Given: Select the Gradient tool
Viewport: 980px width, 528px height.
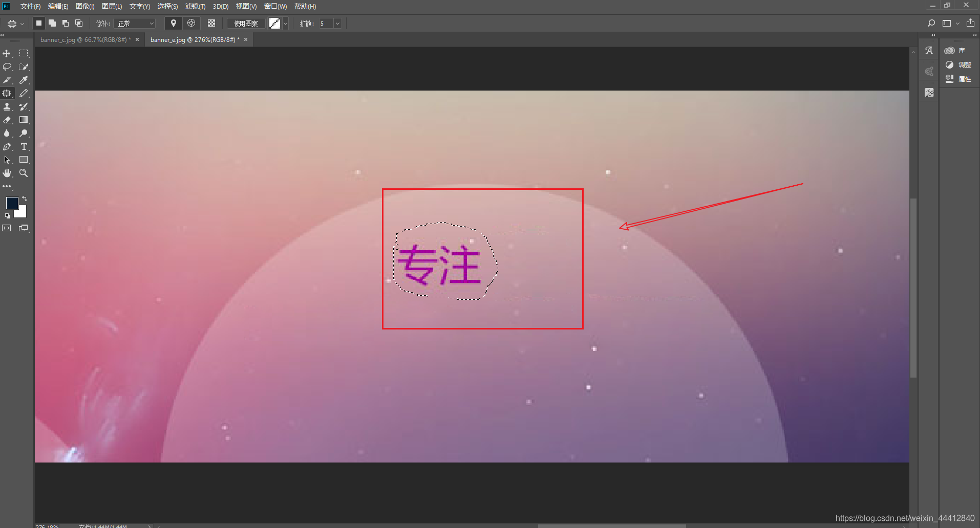Looking at the screenshot, I should [24, 120].
